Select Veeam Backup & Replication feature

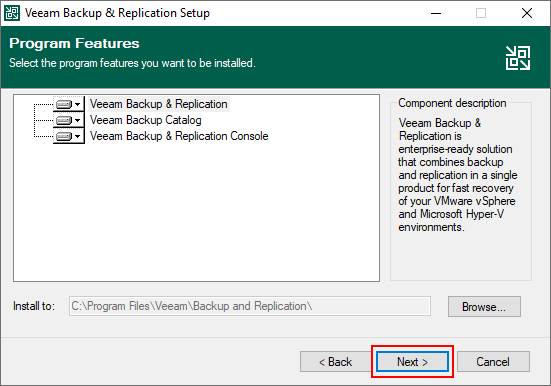[159, 104]
